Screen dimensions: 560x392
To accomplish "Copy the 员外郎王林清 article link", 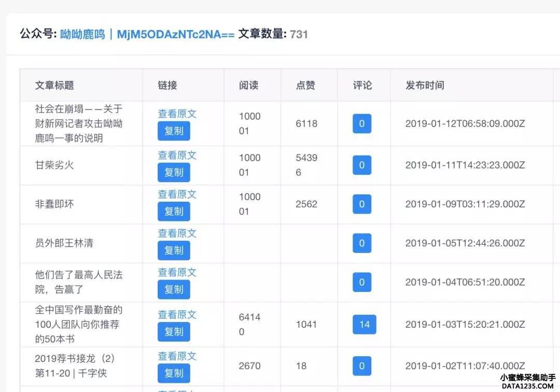I will pyautogui.click(x=174, y=250).
